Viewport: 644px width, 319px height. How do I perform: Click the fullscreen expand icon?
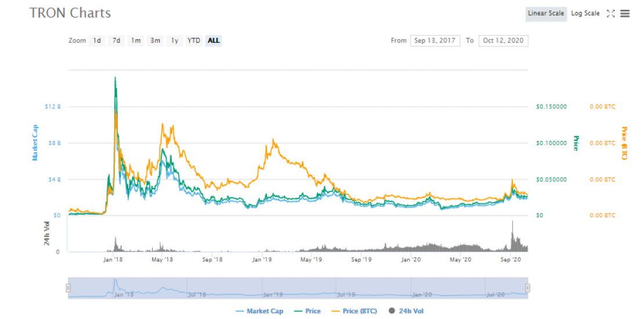610,13
